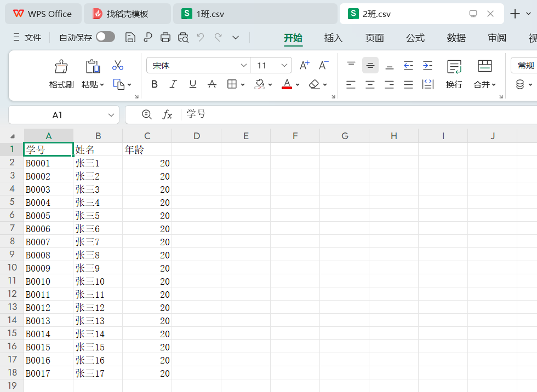Increase font size with A+ icon
537x392 pixels.
tap(305, 65)
